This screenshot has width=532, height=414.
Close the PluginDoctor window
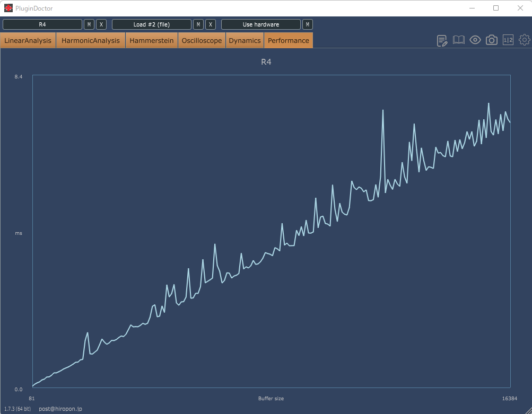click(520, 8)
